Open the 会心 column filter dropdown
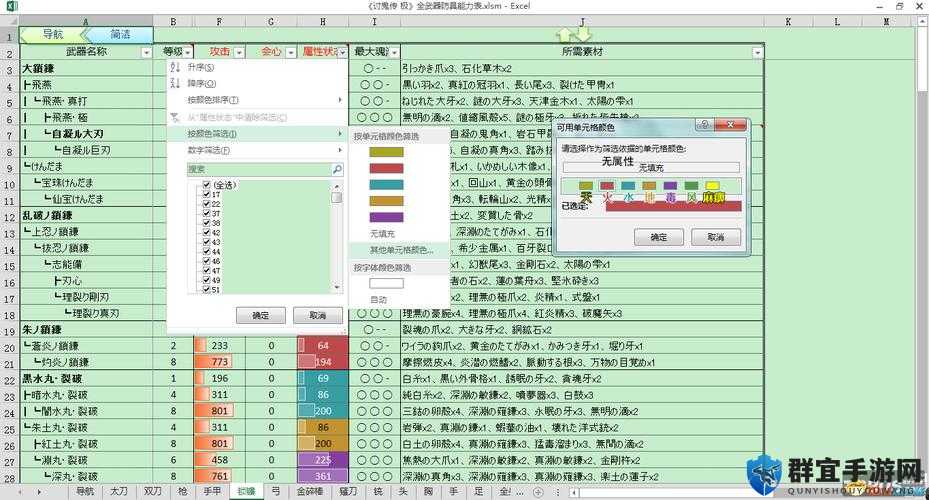929x500 pixels. click(290, 52)
